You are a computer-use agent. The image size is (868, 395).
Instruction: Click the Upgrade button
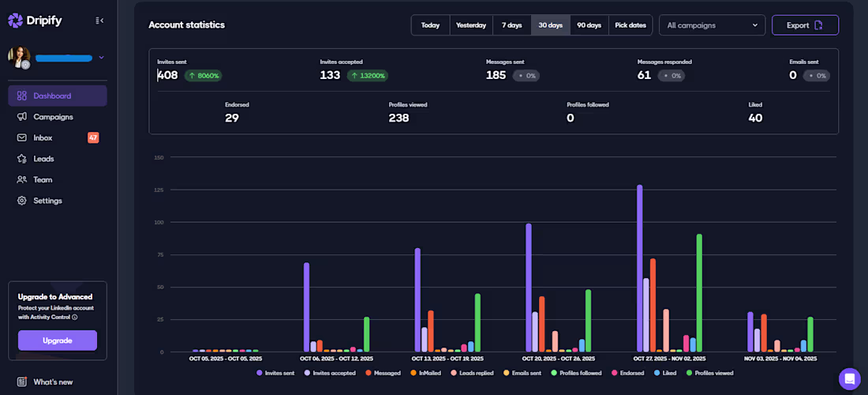pos(58,340)
